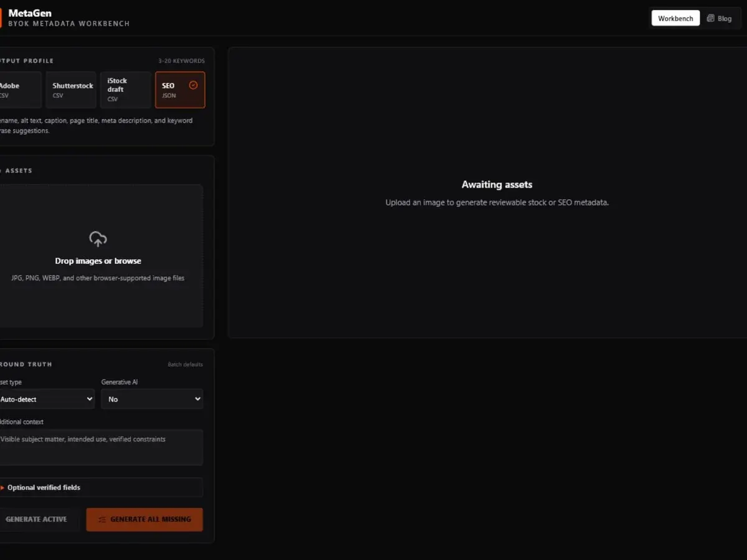Image resolution: width=747 pixels, height=560 pixels.
Task: Expand Optional verified fields section
Action: click(x=101, y=487)
